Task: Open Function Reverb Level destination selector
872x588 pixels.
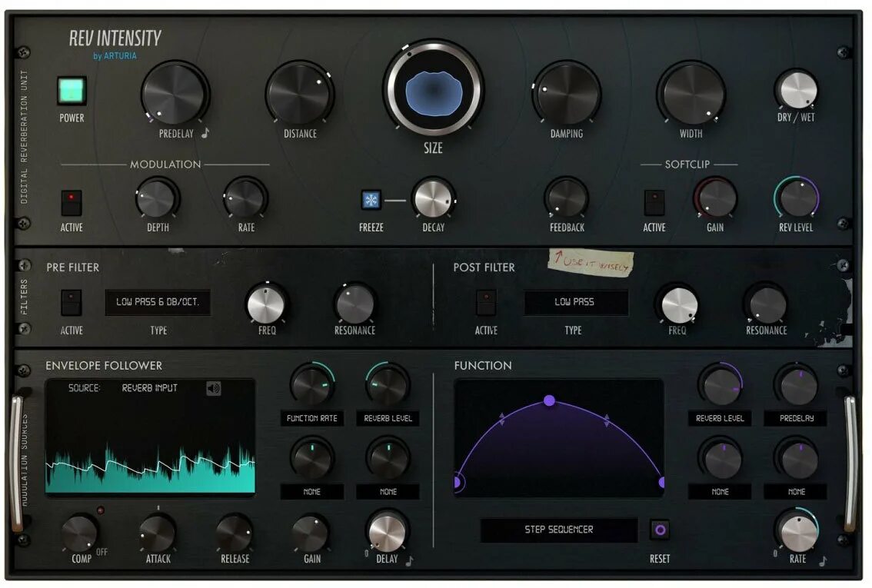Action: [x=721, y=418]
